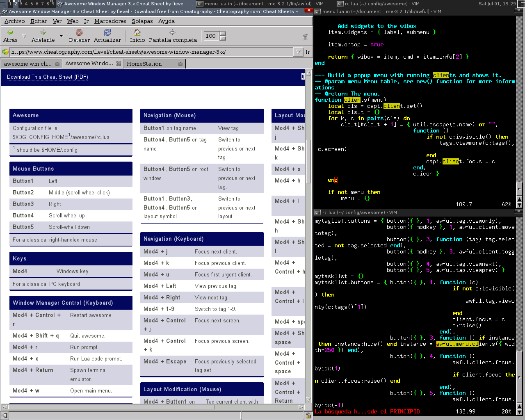525x420 pixels.
Task: Go back with the Atrás arrow
Action: (10, 36)
